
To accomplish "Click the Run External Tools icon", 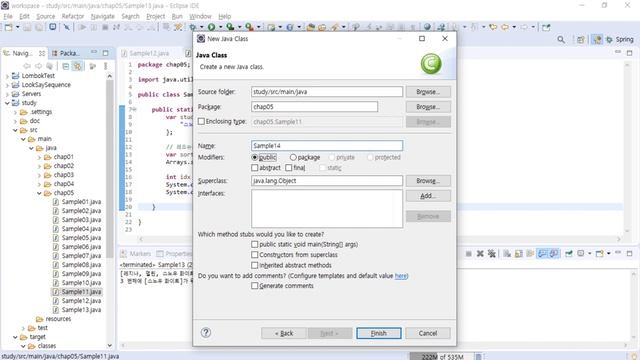I will point(249,27).
